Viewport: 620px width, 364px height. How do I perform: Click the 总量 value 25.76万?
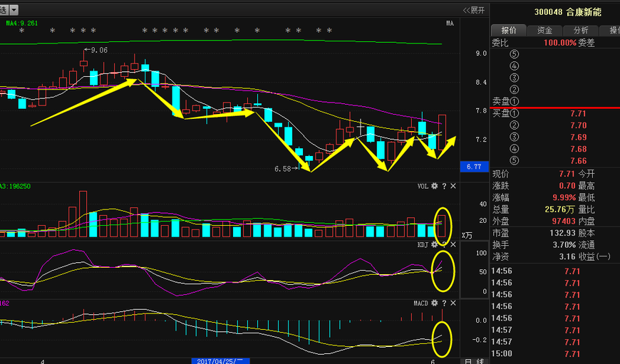pyautogui.click(x=559, y=209)
